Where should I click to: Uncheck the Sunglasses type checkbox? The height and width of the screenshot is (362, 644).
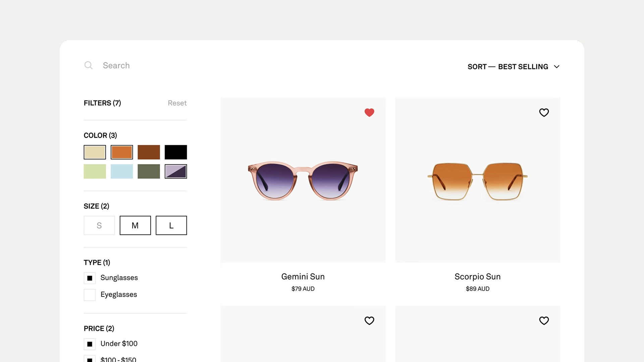click(90, 278)
